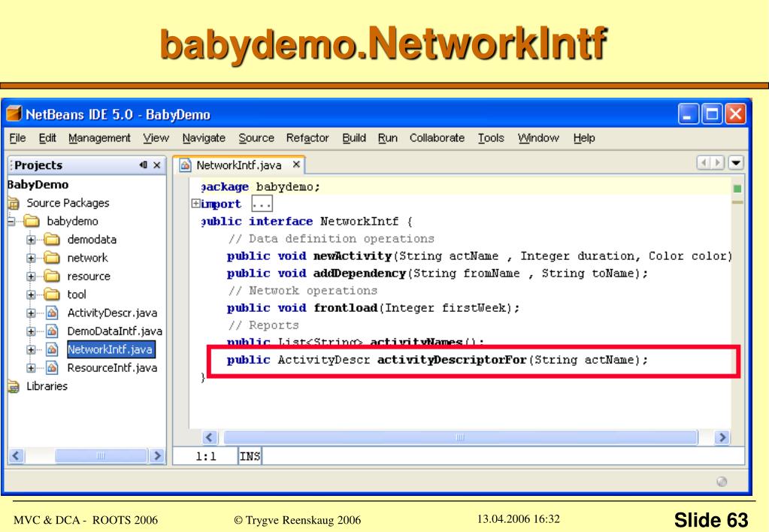769x532 pixels.
Task: Click the 1:1 cursor position indicator
Action: pos(206,457)
